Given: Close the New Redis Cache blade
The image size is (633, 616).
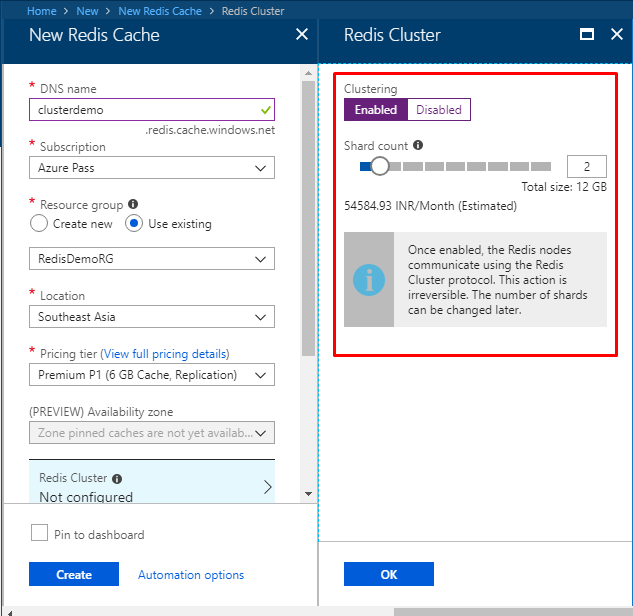Looking at the screenshot, I should 302,34.
